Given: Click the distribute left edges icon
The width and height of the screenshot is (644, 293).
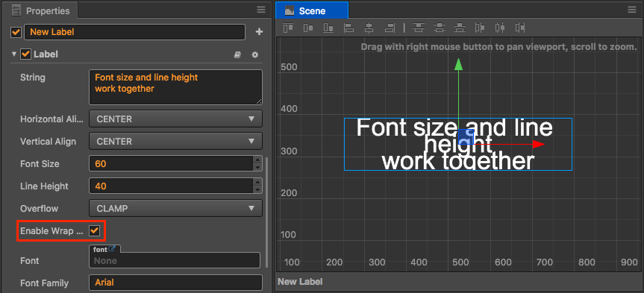Looking at the screenshot, I should (x=479, y=28).
